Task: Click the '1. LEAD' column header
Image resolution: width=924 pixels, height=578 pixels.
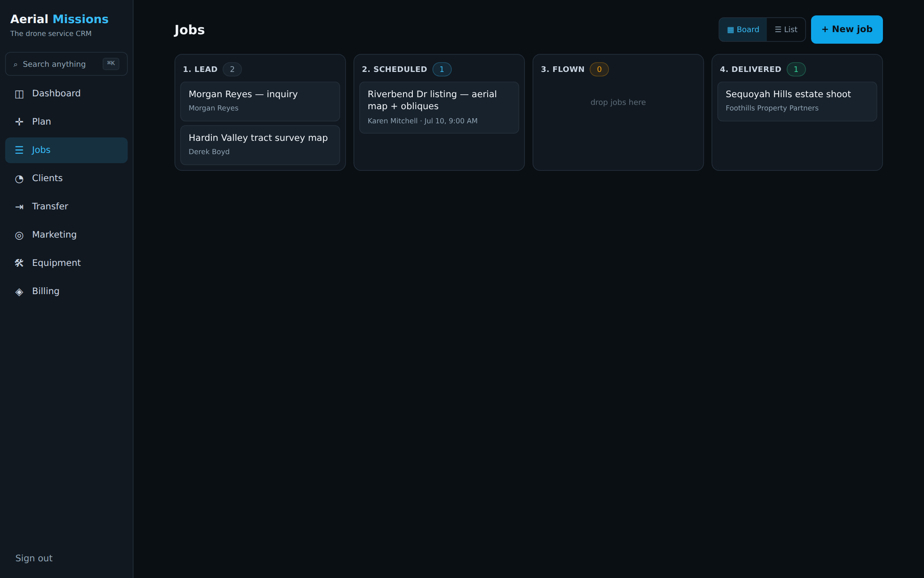Action: [200, 69]
